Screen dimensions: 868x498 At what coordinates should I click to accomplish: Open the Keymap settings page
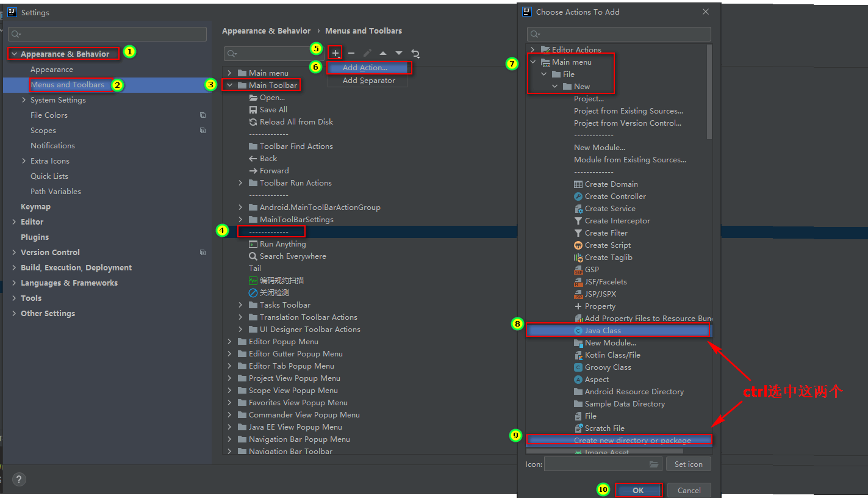[x=35, y=206]
